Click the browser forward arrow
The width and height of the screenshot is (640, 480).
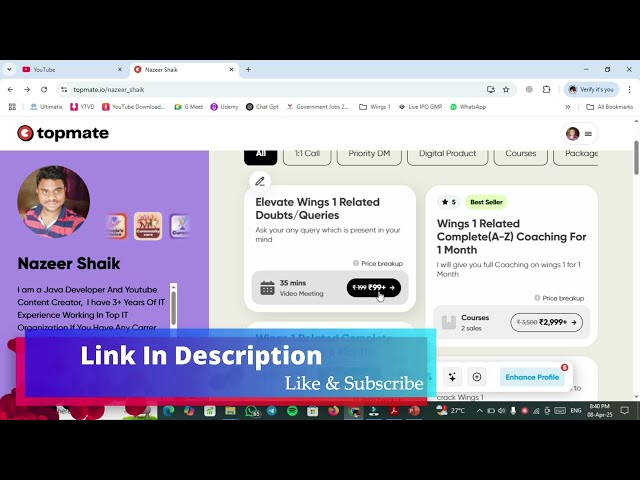point(27,89)
